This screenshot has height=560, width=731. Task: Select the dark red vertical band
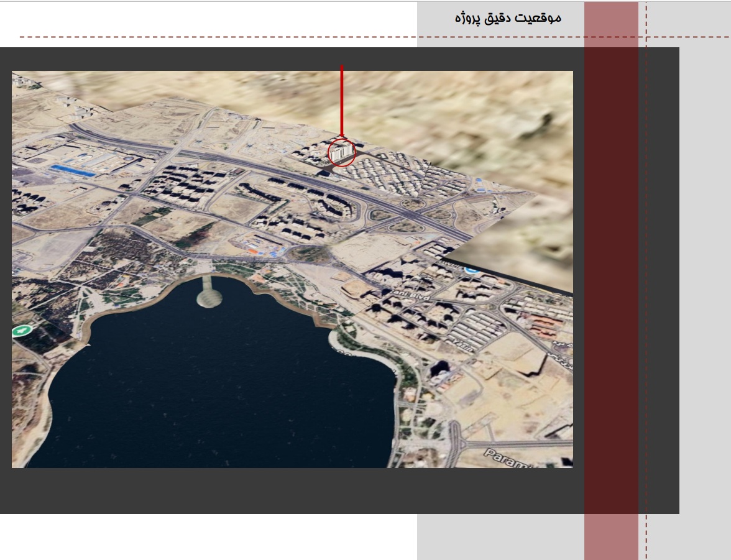[611, 280]
